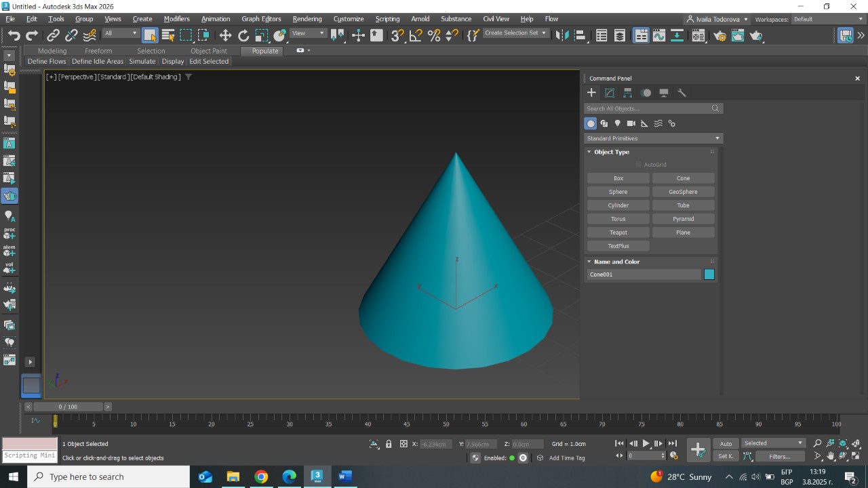
Task: Open the Mirror tool
Action: point(561,35)
